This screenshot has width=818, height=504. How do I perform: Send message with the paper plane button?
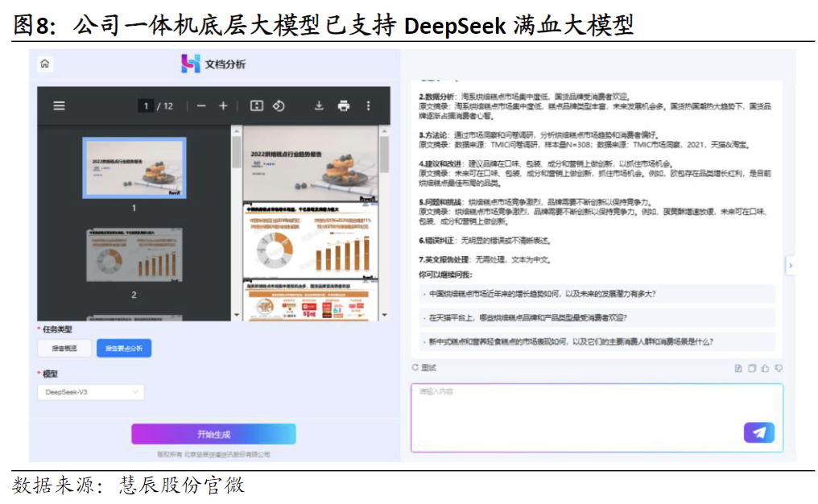tap(758, 432)
